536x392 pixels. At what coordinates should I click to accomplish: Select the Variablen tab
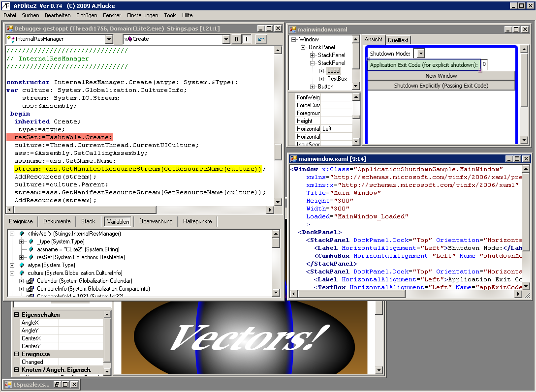(x=118, y=222)
